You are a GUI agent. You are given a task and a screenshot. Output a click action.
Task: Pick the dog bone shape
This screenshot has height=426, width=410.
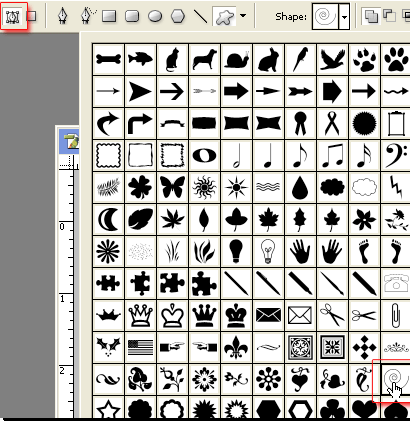[108, 59]
